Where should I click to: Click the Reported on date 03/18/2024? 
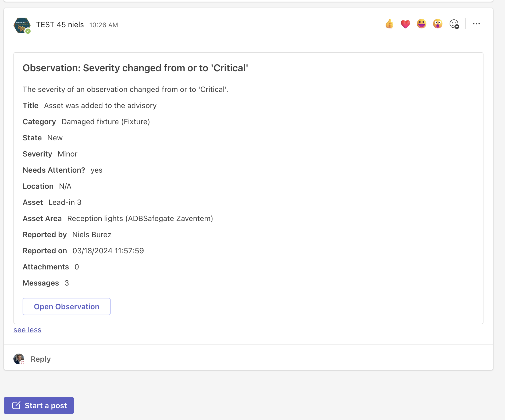108,251
